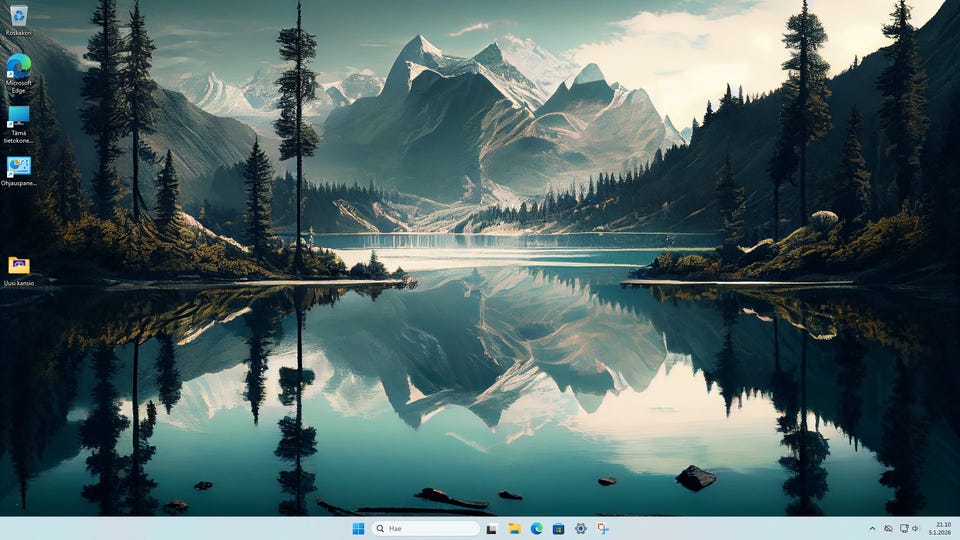The width and height of the screenshot is (960, 540).
Task: Launch Snipping Tool from the taskbar
Action: pos(603,528)
